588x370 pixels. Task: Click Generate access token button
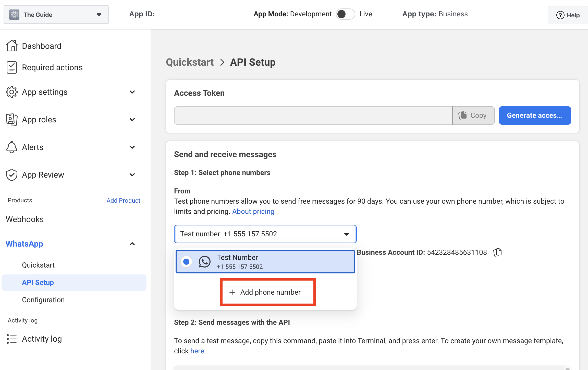(535, 115)
